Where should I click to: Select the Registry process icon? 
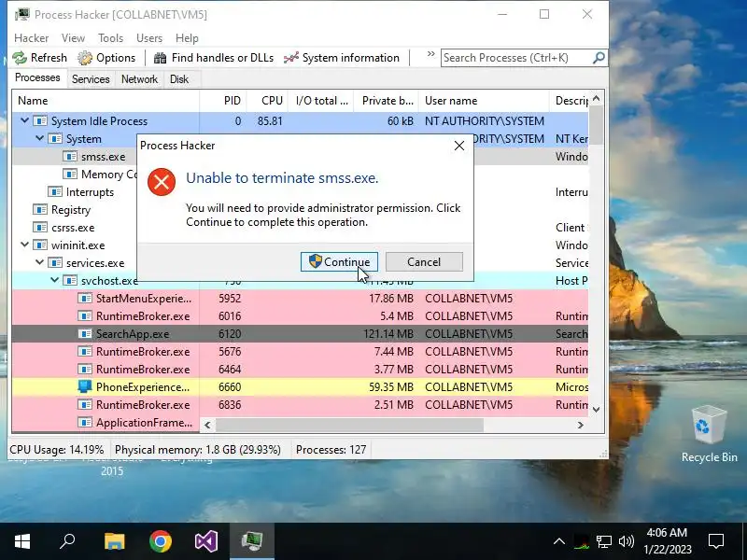point(39,209)
